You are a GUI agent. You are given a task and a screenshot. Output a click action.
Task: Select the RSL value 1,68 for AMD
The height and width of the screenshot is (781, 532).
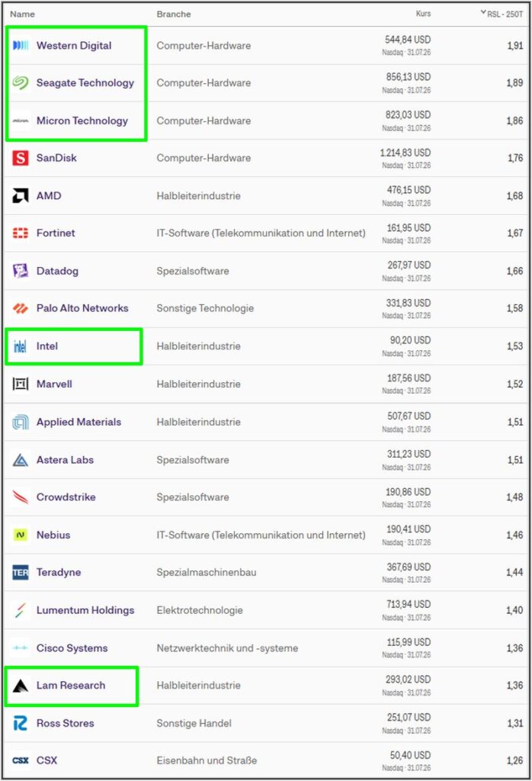515,196
